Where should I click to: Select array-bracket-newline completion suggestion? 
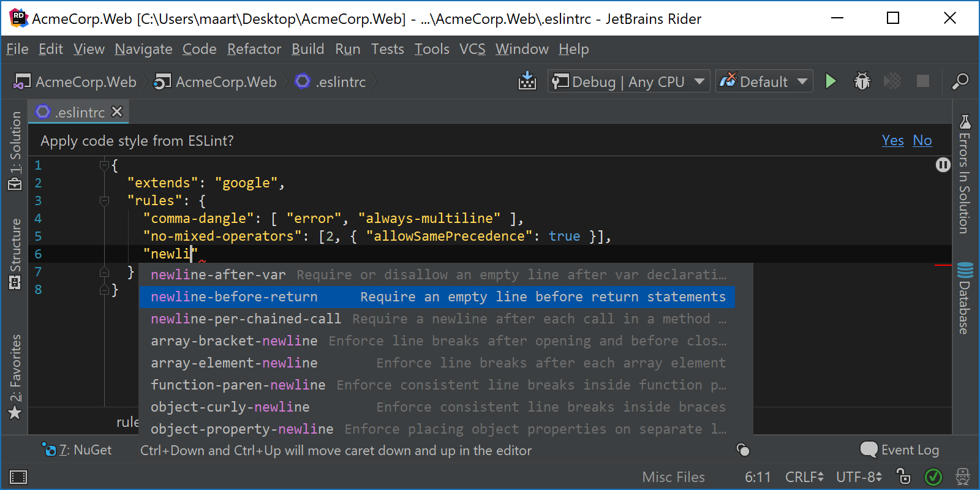click(437, 341)
